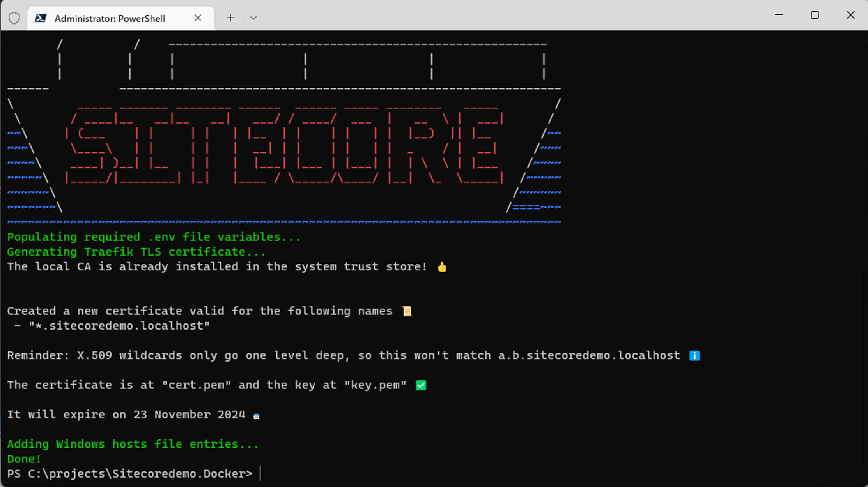Click the blue info emoji icon

click(x=694, y=356)
